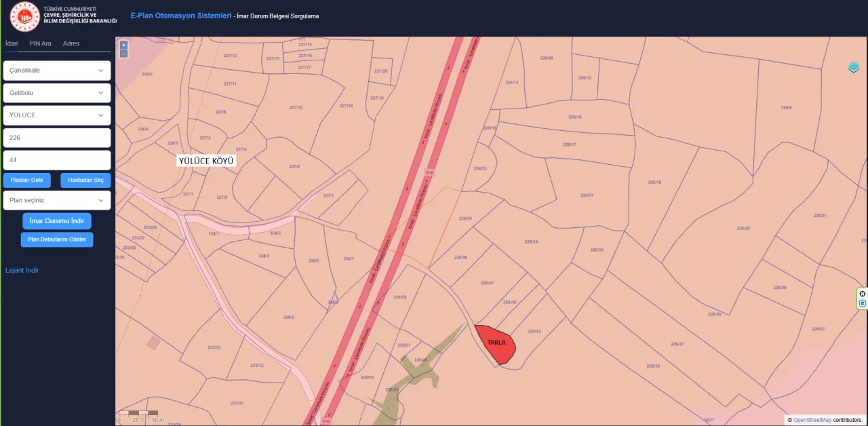Image resolution: width=868 pixels, height=426 pixels.
Task: Click the 'E-Plan Otomasyon Sistemleri' title
Action: click(181, 15)
